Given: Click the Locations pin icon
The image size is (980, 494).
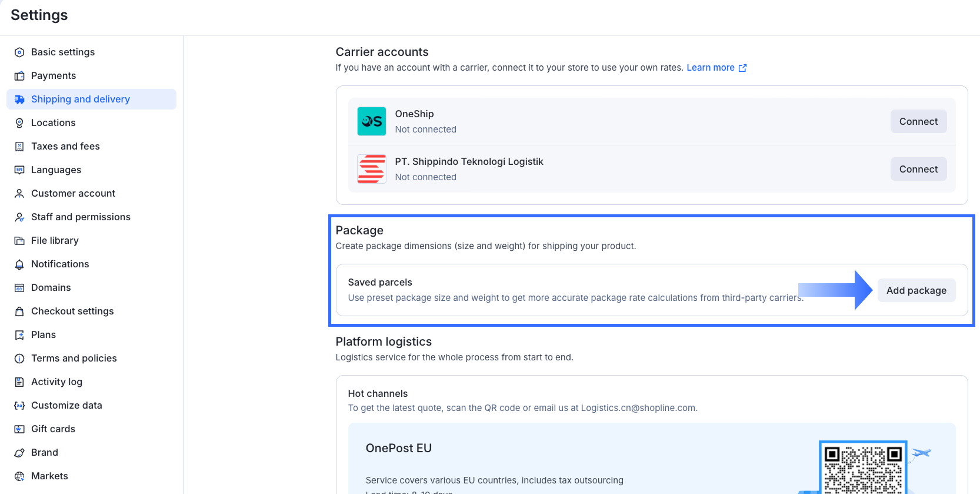Looking at the screenshot, I should coord(19,123).
